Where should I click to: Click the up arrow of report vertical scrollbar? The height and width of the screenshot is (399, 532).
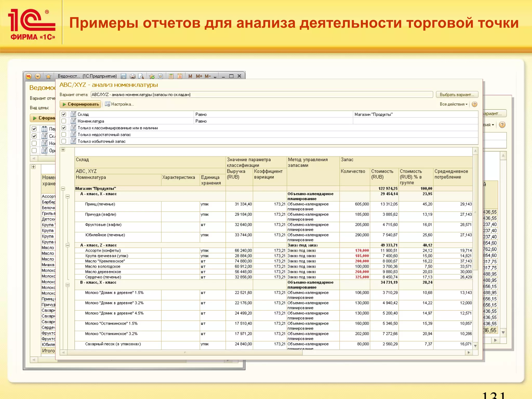pyautogui.click(x=475, y=151)
